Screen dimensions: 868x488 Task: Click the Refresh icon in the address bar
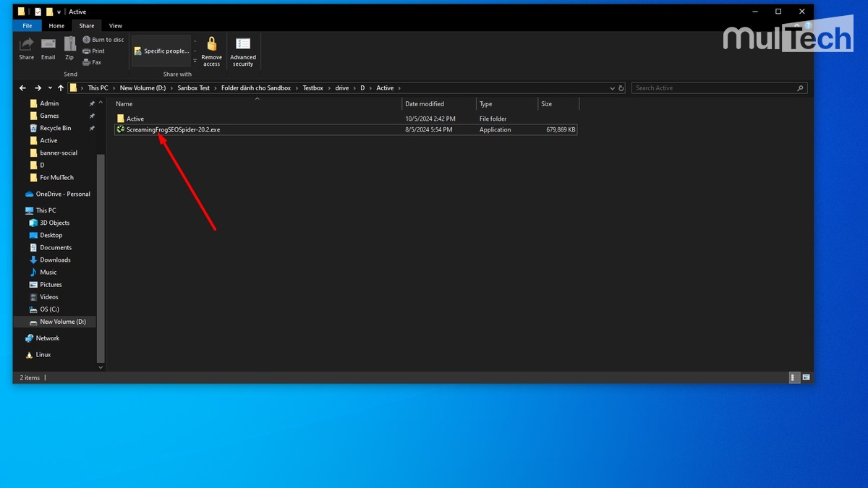pos(621,87)
